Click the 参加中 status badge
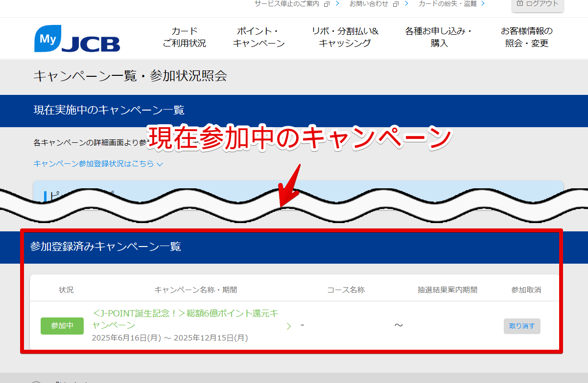Image resolution: width=588 pixels, height=383 pixels. coord(62,326)
